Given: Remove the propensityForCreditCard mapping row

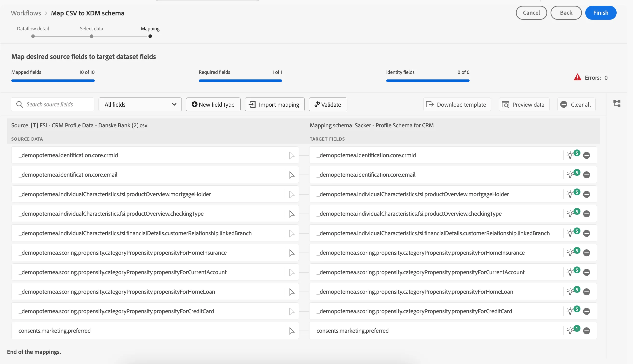Looking at the screenshot, I should click(586, 311).
